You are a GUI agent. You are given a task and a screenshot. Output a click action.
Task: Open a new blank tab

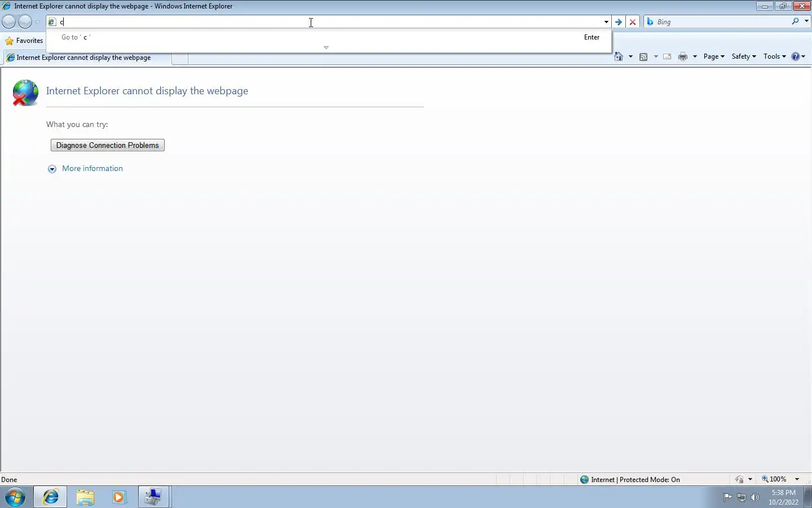click(x=179, y=58)
